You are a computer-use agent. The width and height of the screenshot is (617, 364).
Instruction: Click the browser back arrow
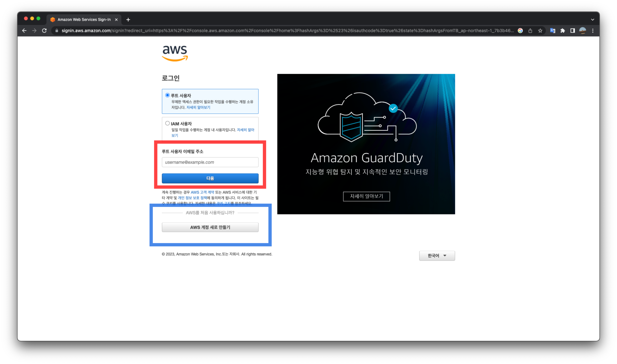(24, 31)
